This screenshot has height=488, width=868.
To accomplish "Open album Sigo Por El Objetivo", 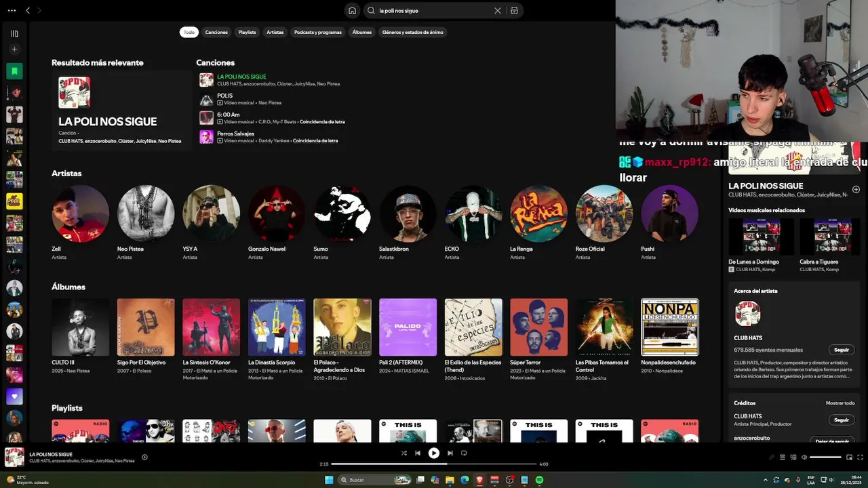I will coord(146,338).
